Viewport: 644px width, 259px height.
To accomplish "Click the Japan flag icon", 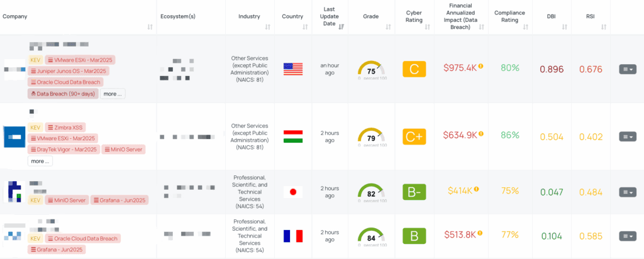I will tap(293, 191).
